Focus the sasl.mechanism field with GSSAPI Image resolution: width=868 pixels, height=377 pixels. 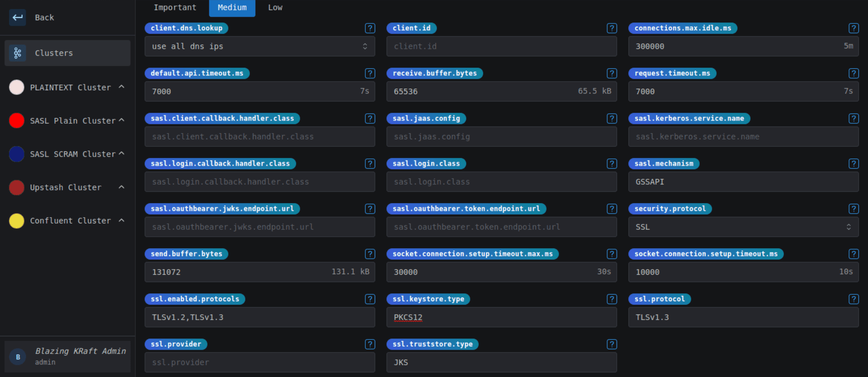pos(744,182)
